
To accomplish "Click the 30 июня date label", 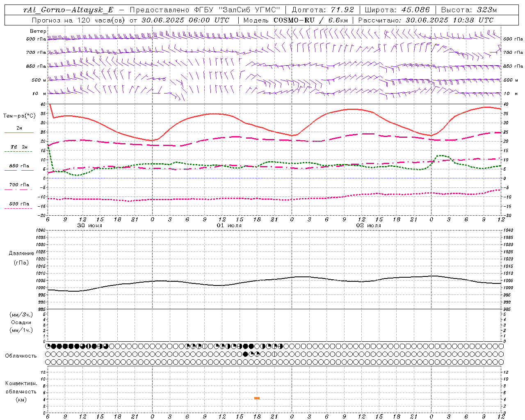I will pos(90,226).
